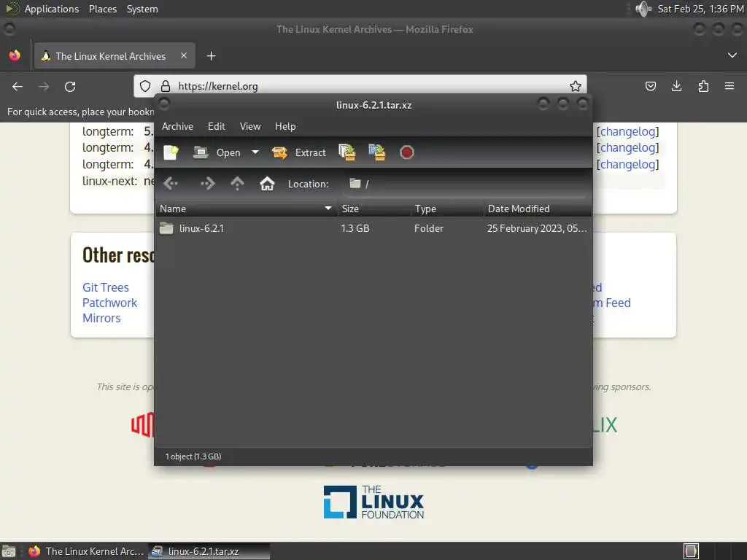The height and width of the screenshot is (560, 747).
Task: Open the Places menu in top panel
Action: [x=103, y=9]
